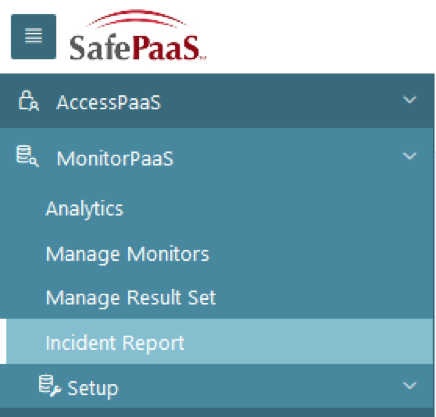Open the AccessPaaS menu section
The height and width of the screenshot is (417, 436).
click(217, 101)
